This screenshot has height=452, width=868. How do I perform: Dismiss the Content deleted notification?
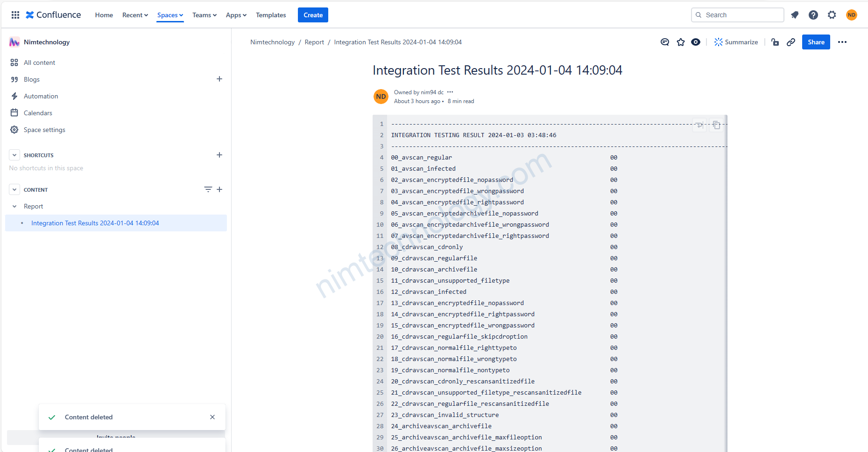[x=212, y=417]
